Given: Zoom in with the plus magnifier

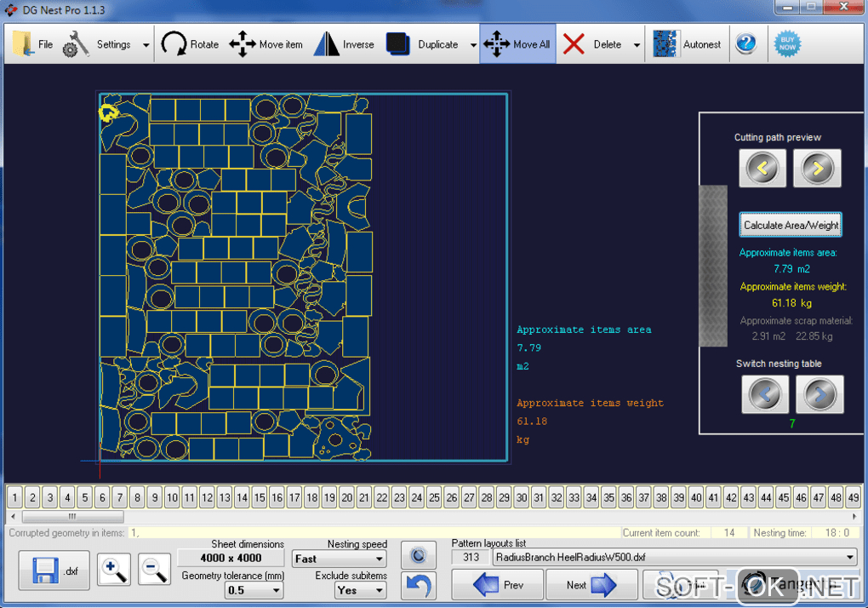Looking at the screenshot, I should tap(114, 571).
